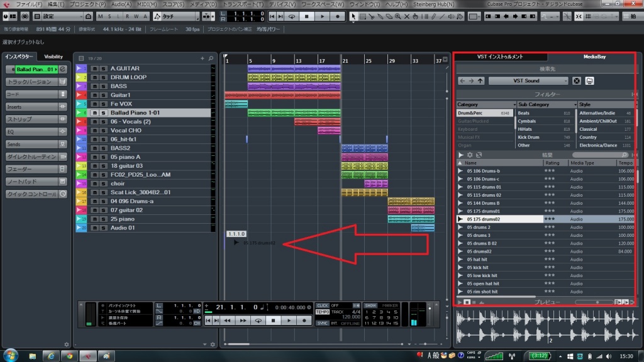Screen dimensions: 644x362
Task: Reset the MediaBay search location filter
Action: point(576,81)
